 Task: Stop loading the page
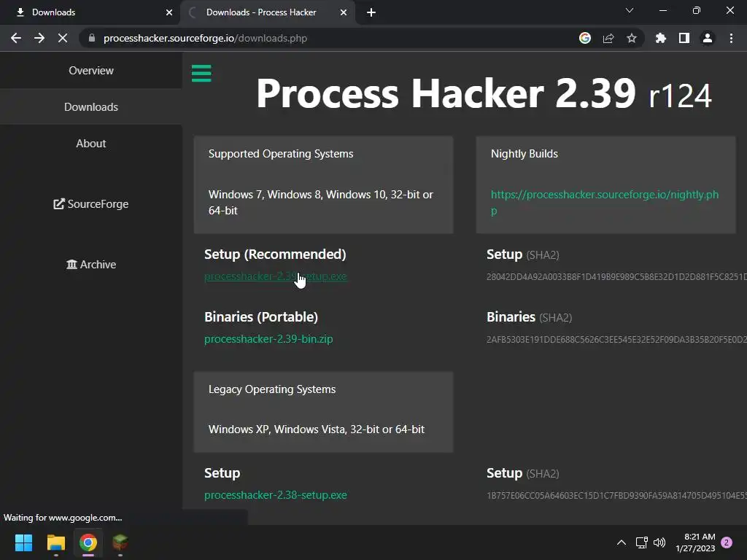point(63,38)
